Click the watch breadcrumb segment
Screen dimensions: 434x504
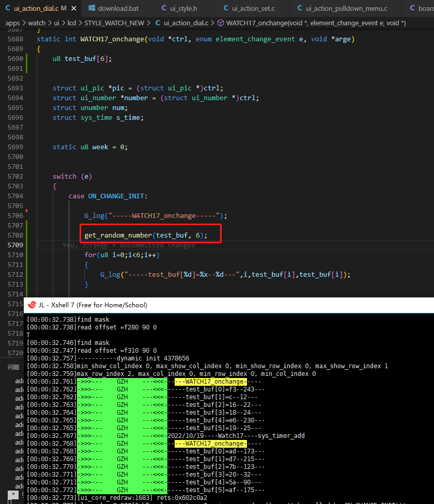pos(37,23)
